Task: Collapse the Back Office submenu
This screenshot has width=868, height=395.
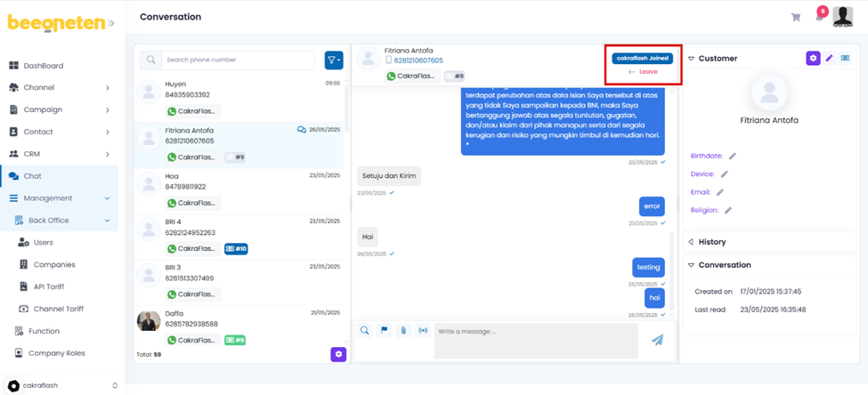Action: [x=107, y=221]
